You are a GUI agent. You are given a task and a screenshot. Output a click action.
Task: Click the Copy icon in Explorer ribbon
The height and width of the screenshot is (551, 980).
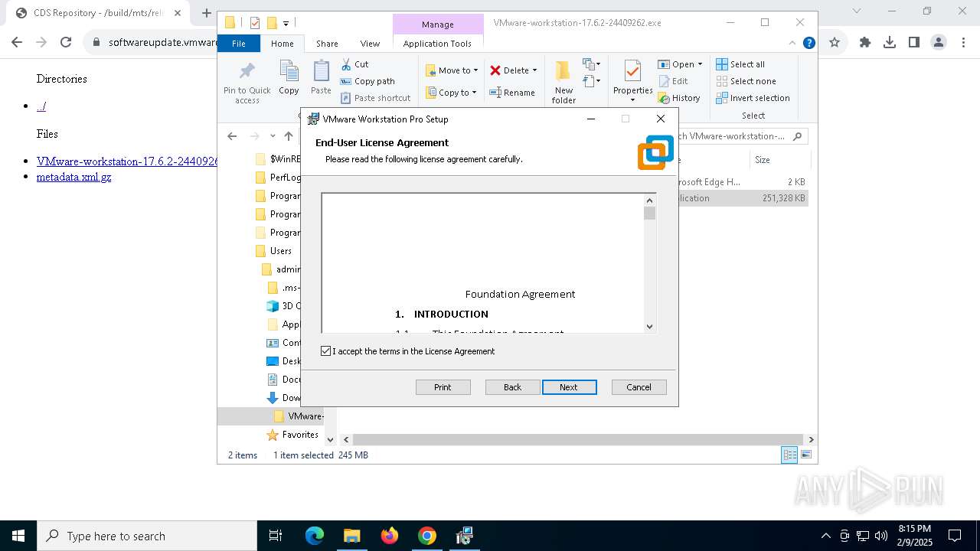point(289,72)
